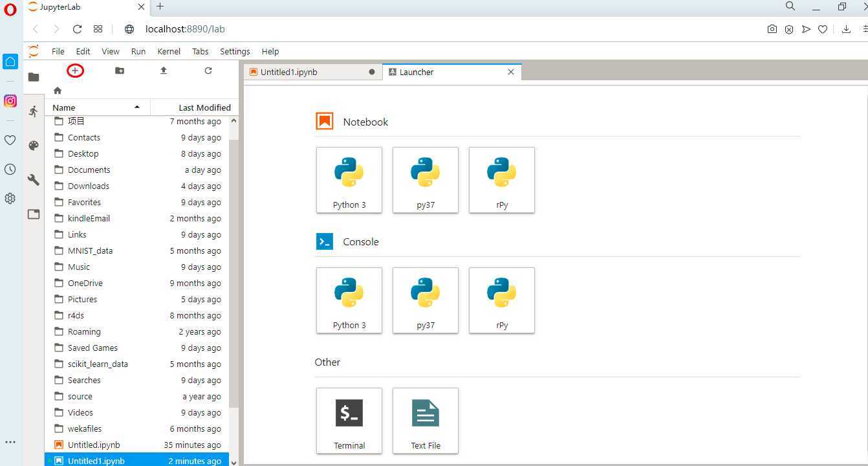Click the Opera browser logo
Image resolution: width=868 pixels, height=466 pixels.
pyautogui.click(x=10, y=10)
